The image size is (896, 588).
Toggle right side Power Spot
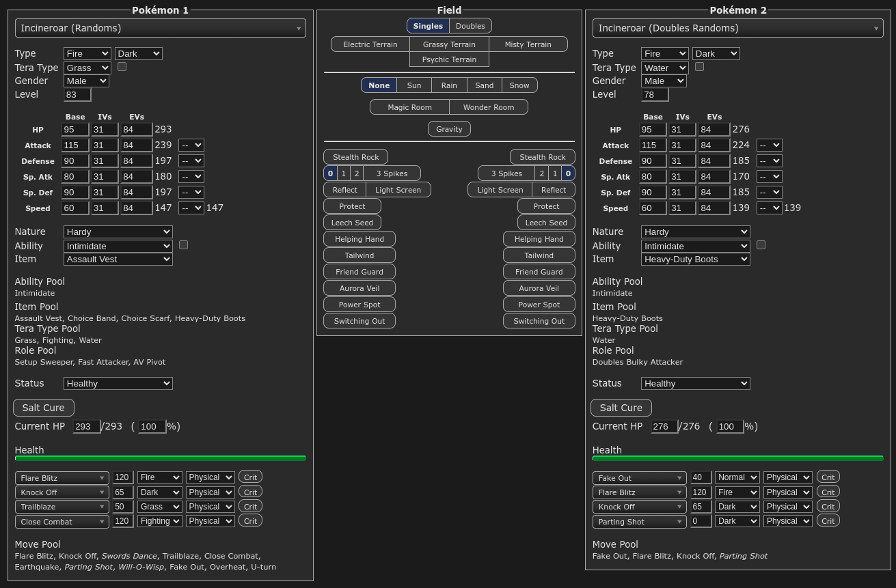[x=539, y=305]
